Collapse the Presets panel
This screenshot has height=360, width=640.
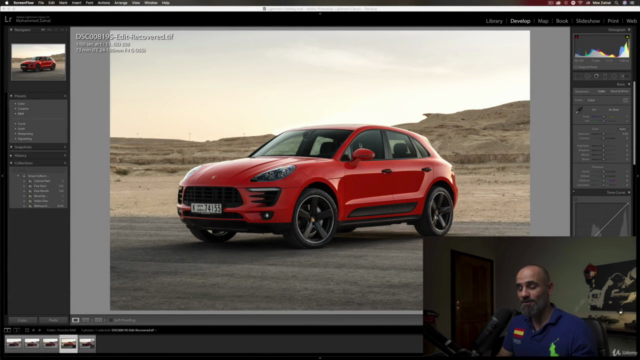coord(11,96)
